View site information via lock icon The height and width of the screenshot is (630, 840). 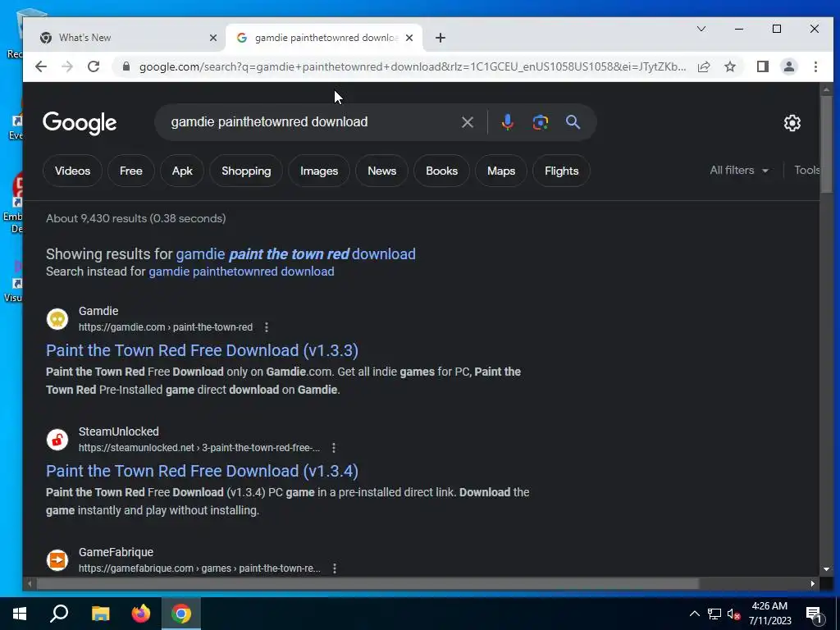126,66
